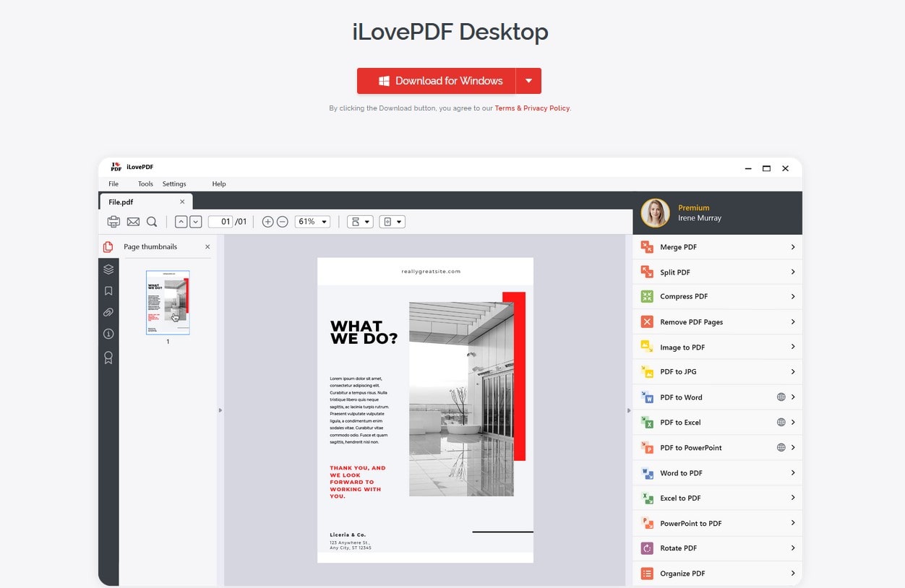Click the PDF to JPG icon
Viewport: 905px width, 588px height.
647,372
